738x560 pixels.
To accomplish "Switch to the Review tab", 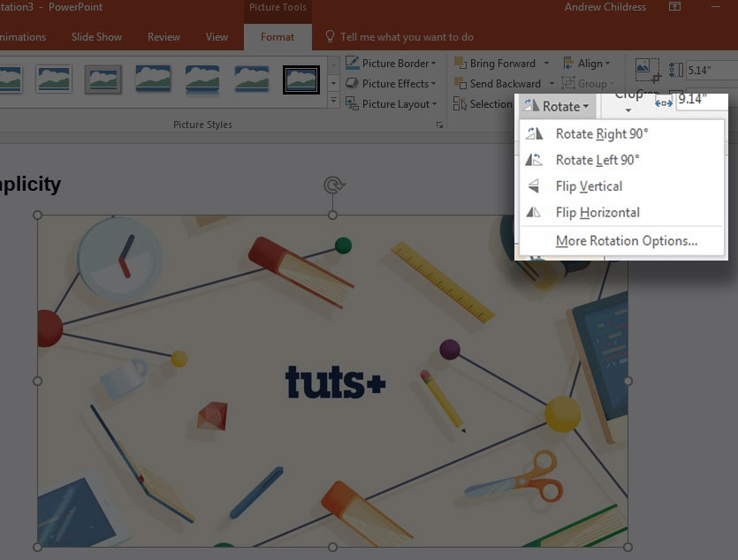I will (x=164, y=37).
